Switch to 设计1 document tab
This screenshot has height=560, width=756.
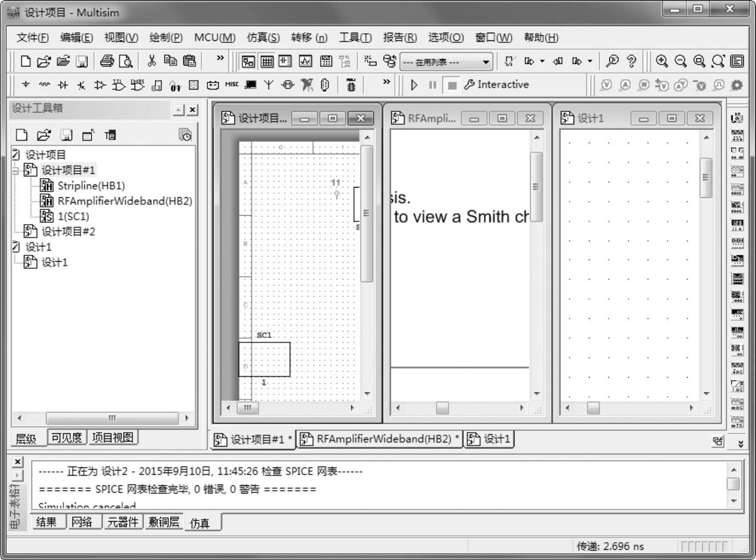tap(489, 439)
